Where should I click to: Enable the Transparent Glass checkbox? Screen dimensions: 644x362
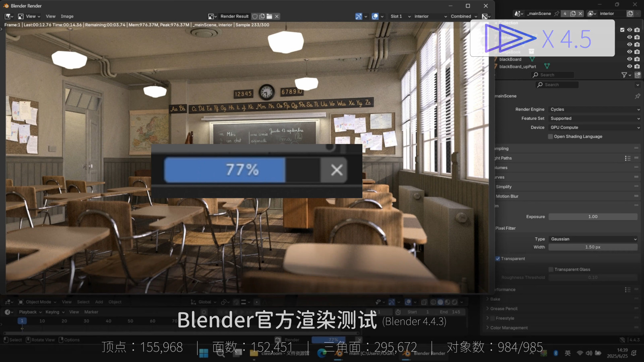(x=551, y=269)
